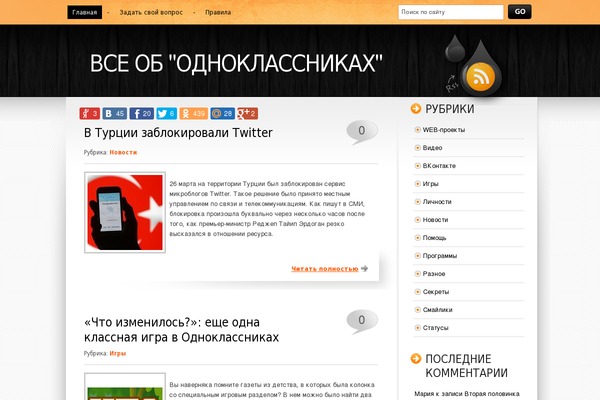Screen dimensions: 600x400
Task: Focus the Поиск по сайту search field
Action: [x=451, y=12]
